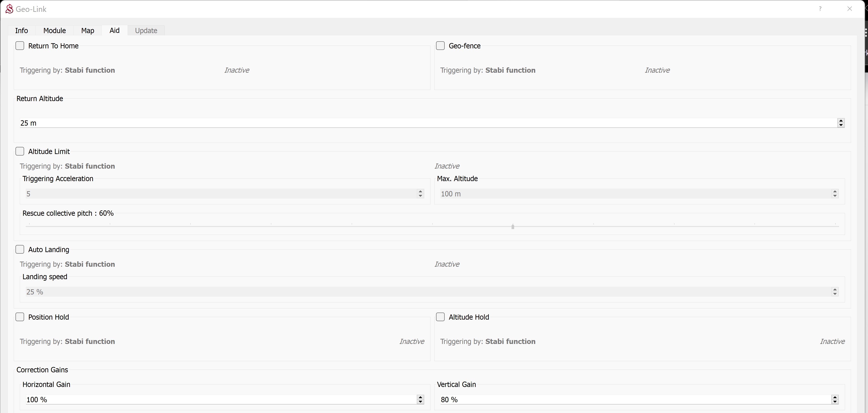Enable the Altitude Limit checkbox
Screen dimensions: 868x413
click(20, 152)
